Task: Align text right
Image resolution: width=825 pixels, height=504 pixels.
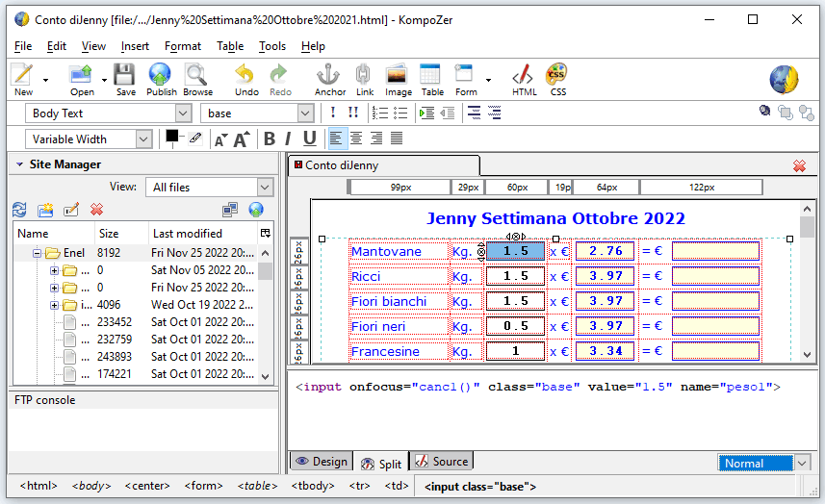Action: (x=376, y=139)
